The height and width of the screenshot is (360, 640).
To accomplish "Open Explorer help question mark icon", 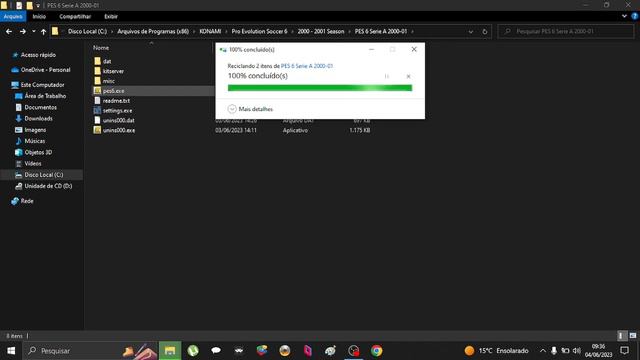I will tap(634, 16).
